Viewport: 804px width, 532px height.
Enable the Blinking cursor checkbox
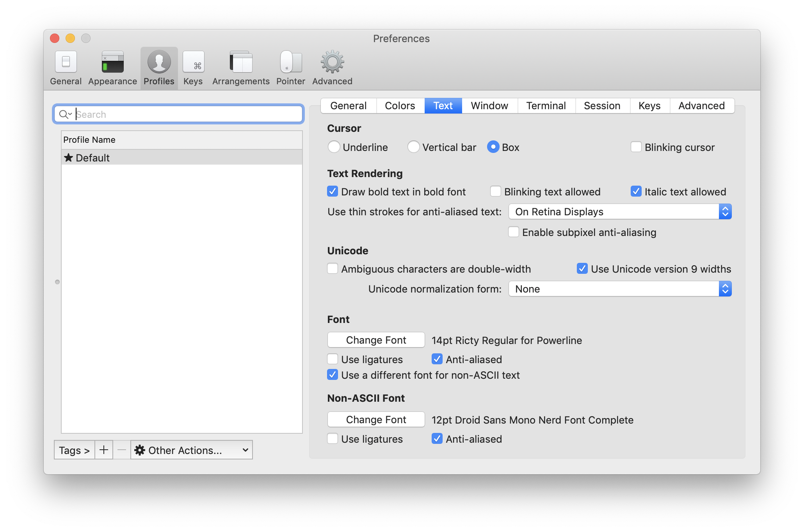[x=636, y=147]
